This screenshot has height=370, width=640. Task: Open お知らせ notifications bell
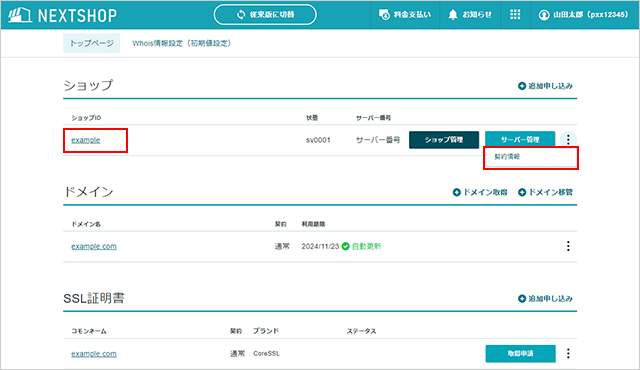tap(470, 15)
